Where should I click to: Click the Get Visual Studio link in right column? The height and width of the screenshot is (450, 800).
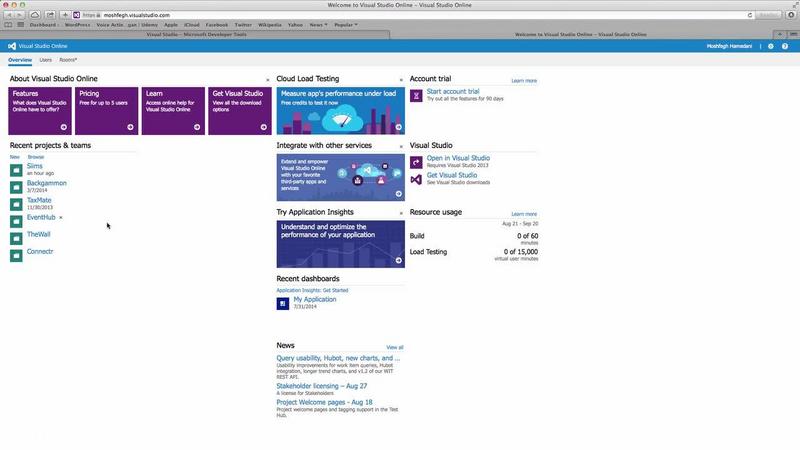tap(452, 175)
